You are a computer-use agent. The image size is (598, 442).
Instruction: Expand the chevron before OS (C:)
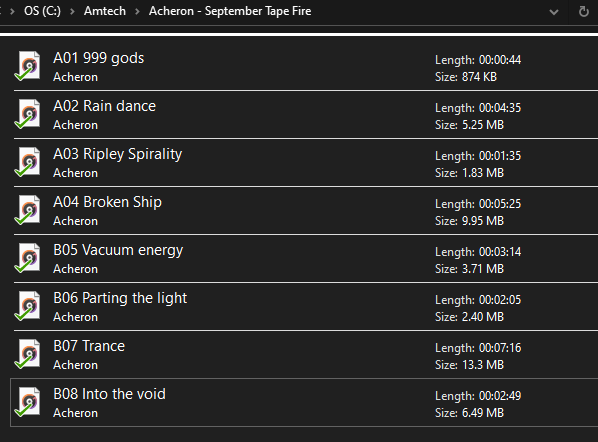click(x=12, y=11)
